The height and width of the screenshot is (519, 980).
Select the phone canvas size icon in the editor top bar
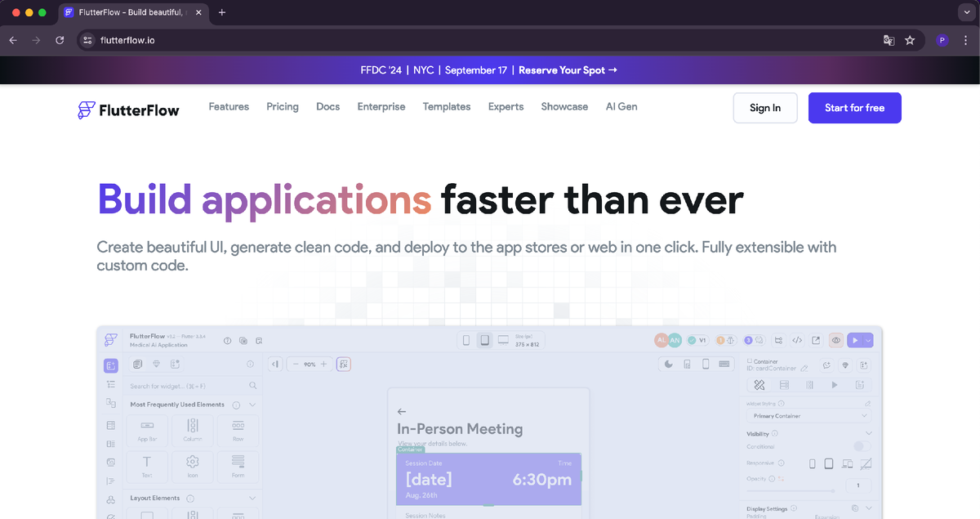[466, 340]
